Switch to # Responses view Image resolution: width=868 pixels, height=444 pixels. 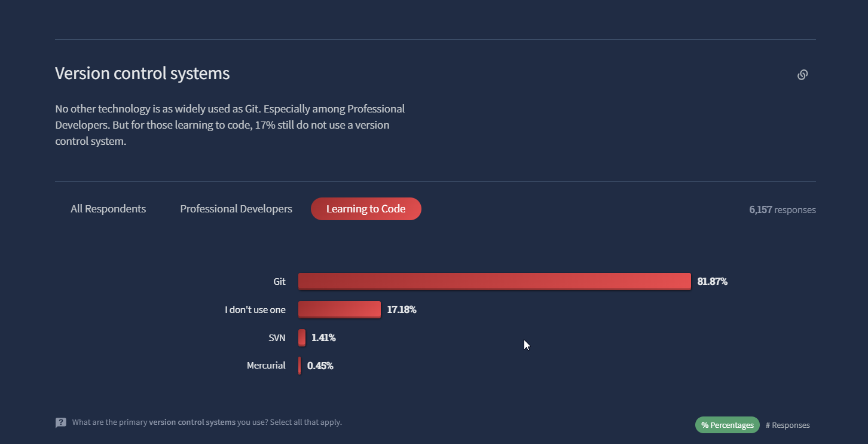pos(787,425)
